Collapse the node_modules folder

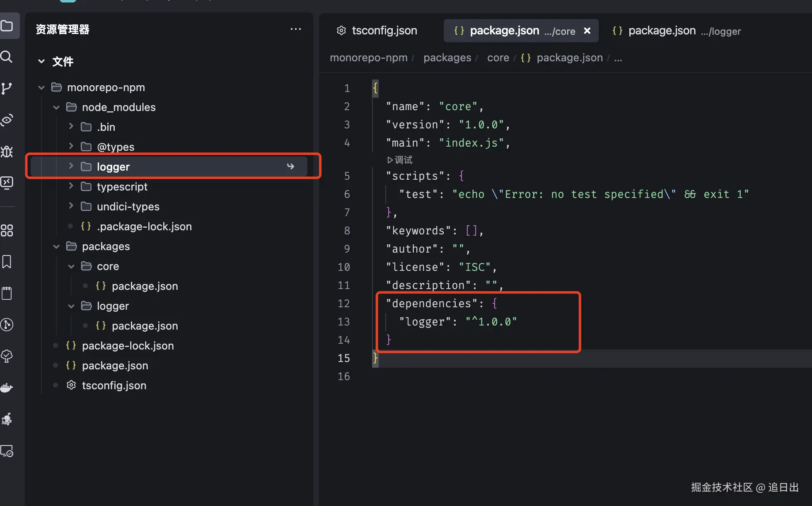coord(56,107)
